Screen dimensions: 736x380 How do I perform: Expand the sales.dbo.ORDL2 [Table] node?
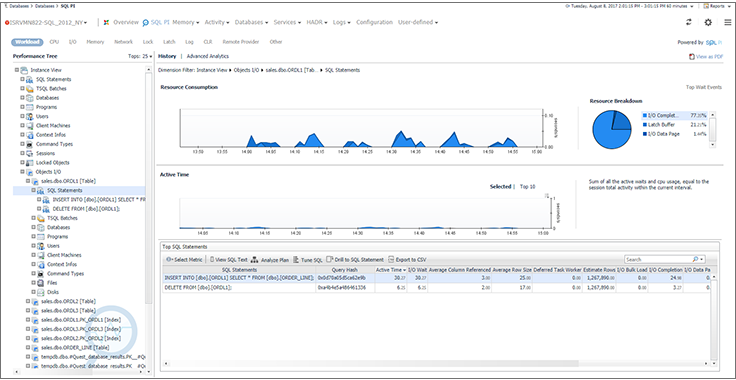coord(28,301)
